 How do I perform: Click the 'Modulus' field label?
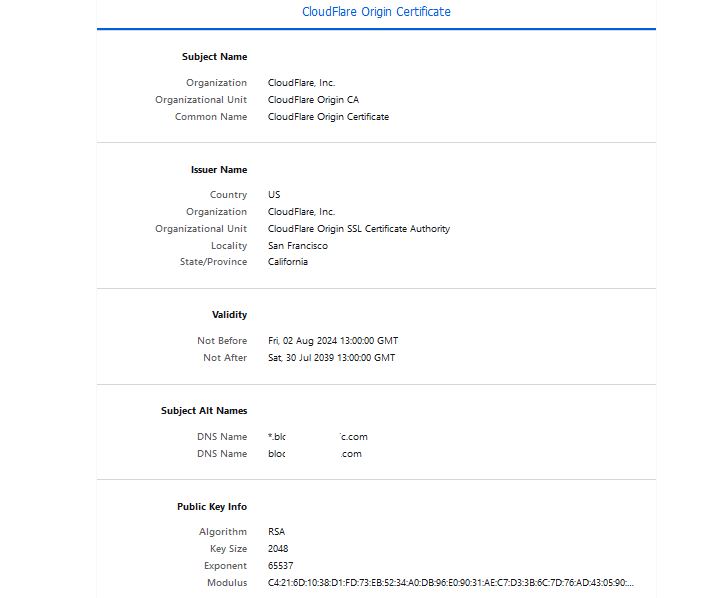point(227,583)
